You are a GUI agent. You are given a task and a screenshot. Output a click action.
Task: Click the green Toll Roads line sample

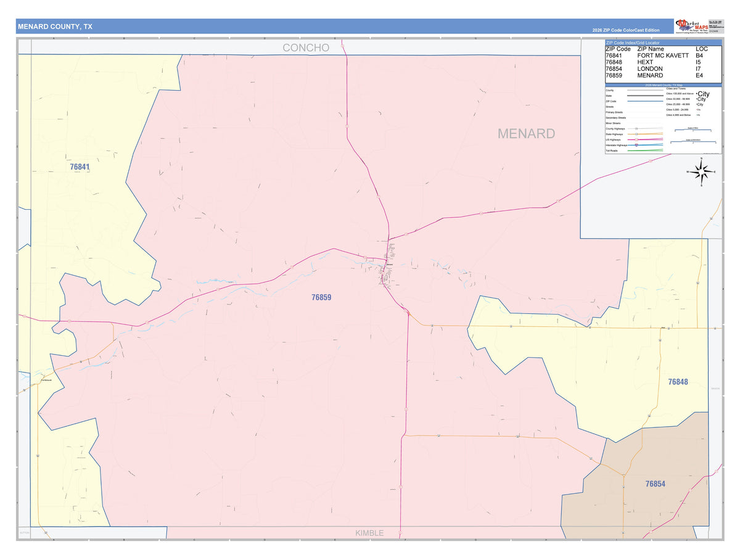(645, 150)
